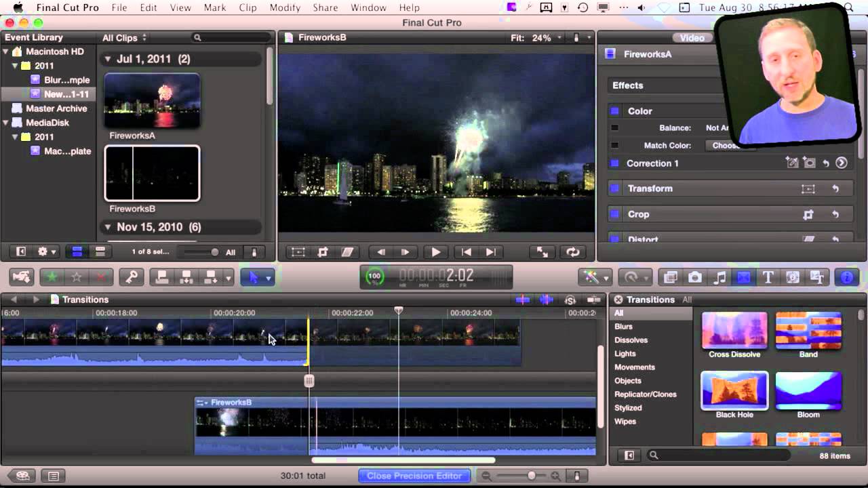Viewport: 868px width, 488px height.
Task: Open the Share menu
Action: [x=325, y=7]
